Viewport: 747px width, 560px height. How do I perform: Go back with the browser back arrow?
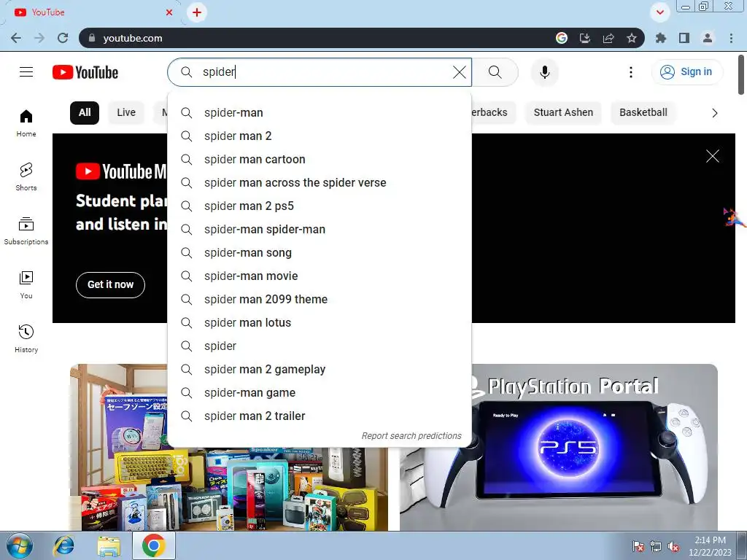coord(16,38)
